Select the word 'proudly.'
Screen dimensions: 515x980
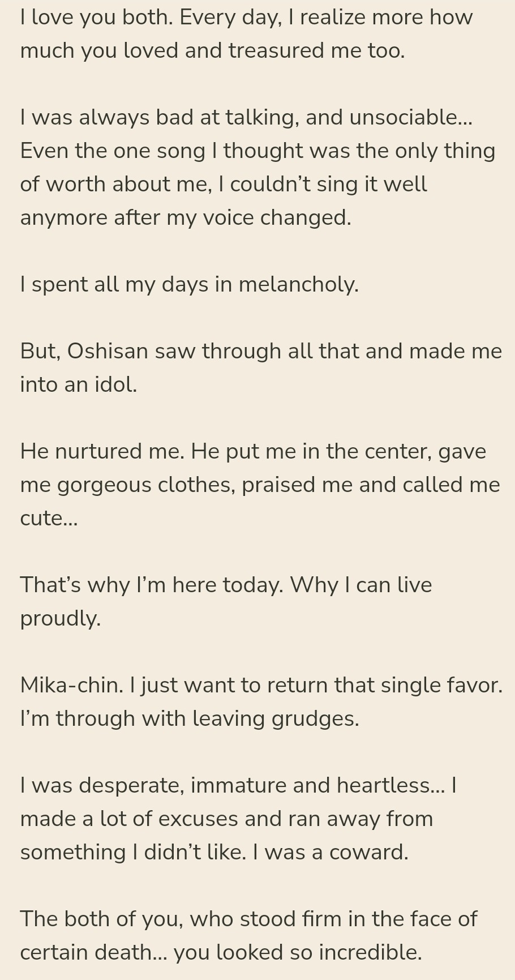tap(61, 619)
